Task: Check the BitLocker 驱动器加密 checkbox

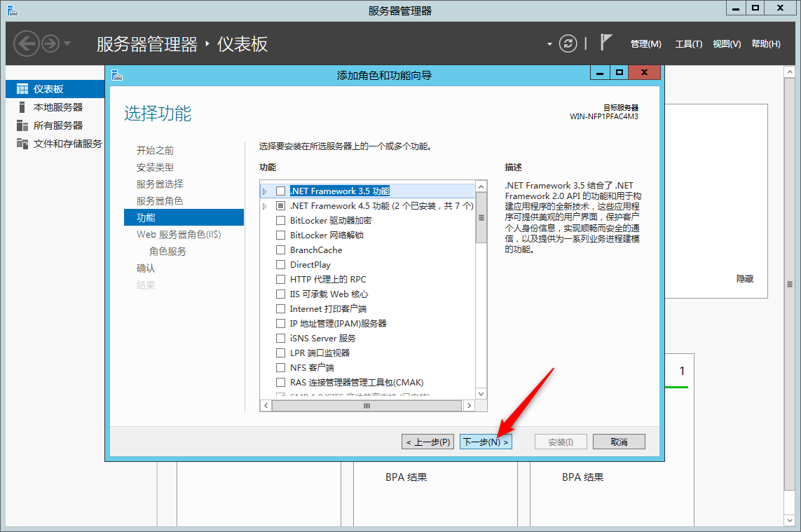Action: [x=280, y=220]
